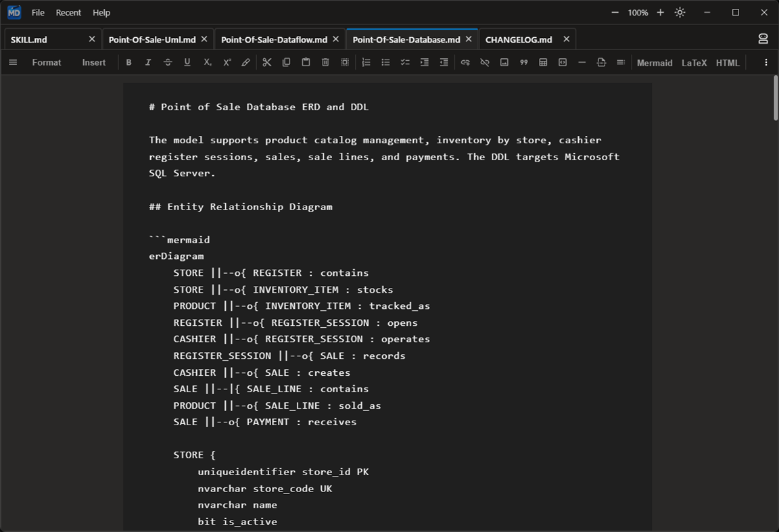Screen dimensions: 779x532
Task: Click the highlighter pen icon
Action: 246,63
